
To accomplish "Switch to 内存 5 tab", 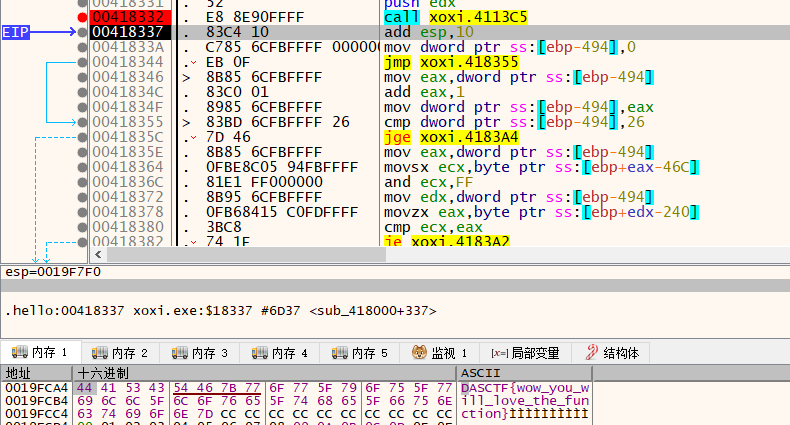I will pos(360,352).
